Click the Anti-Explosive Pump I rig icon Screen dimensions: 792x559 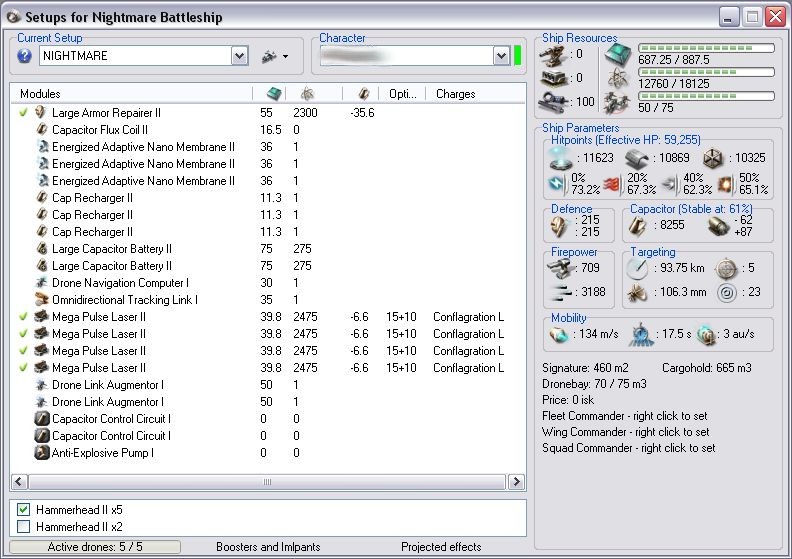click(41, 453)
